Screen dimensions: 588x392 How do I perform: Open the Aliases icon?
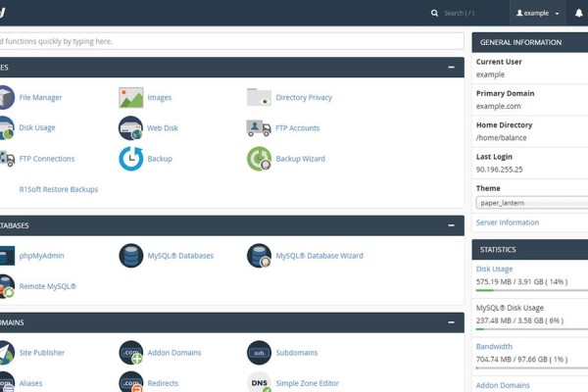pos(7,382)
